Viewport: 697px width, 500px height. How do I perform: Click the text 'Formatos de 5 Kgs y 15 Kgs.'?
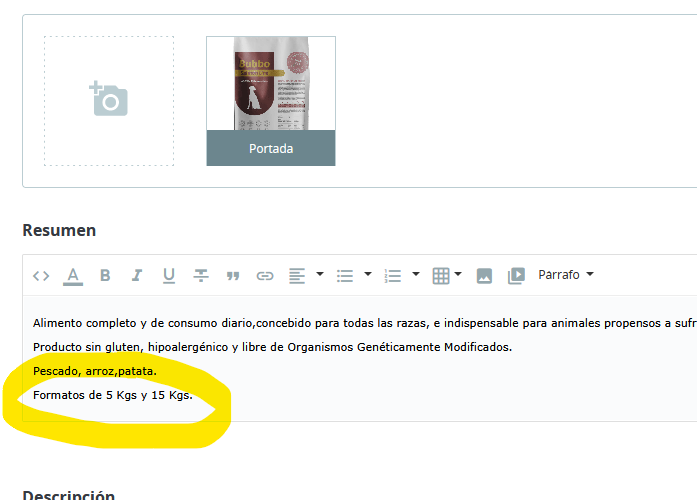(x=113, y=395)
